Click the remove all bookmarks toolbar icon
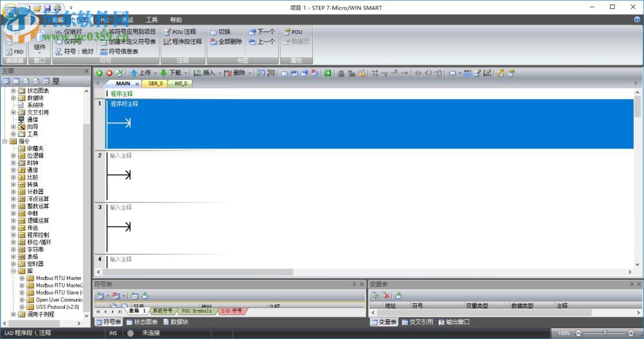The height and width of the screenshot is (339, 644). coord(314,73)
